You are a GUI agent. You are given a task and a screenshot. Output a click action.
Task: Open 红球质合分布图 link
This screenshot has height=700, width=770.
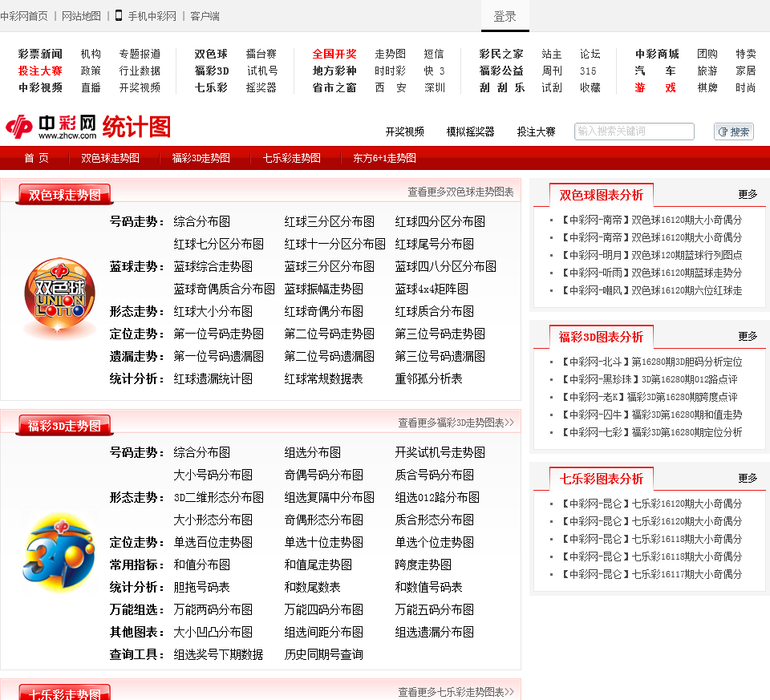point(434,311)
